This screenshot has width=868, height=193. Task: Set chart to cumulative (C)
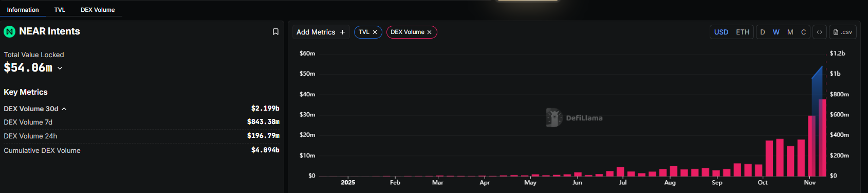pyautogui.click(x=803, y=32)
